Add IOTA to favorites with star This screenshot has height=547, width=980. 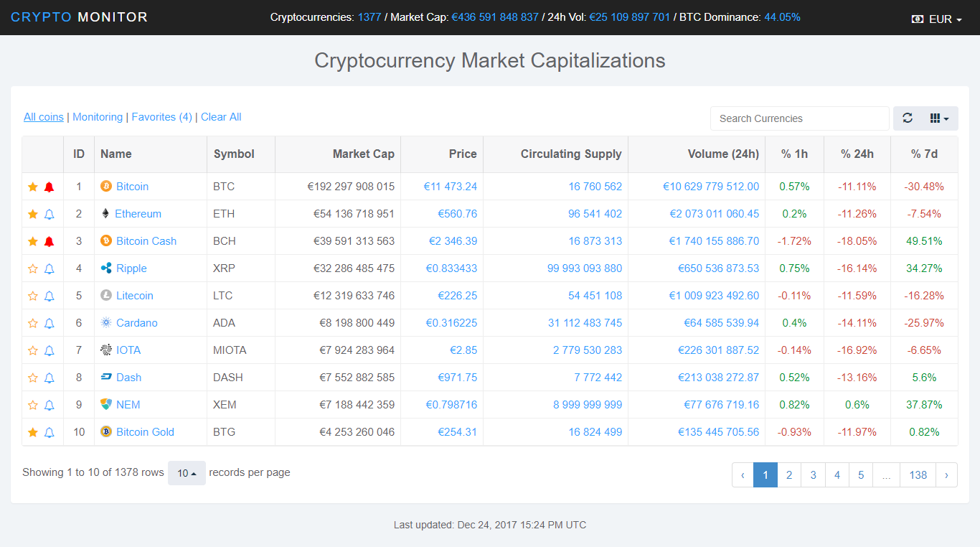pyautogui.click(x=32, y=350)
